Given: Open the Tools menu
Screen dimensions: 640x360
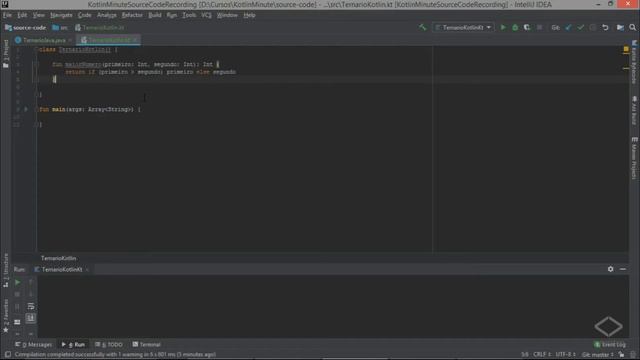Looking at the screenshot, I should (x=189, y=15).
